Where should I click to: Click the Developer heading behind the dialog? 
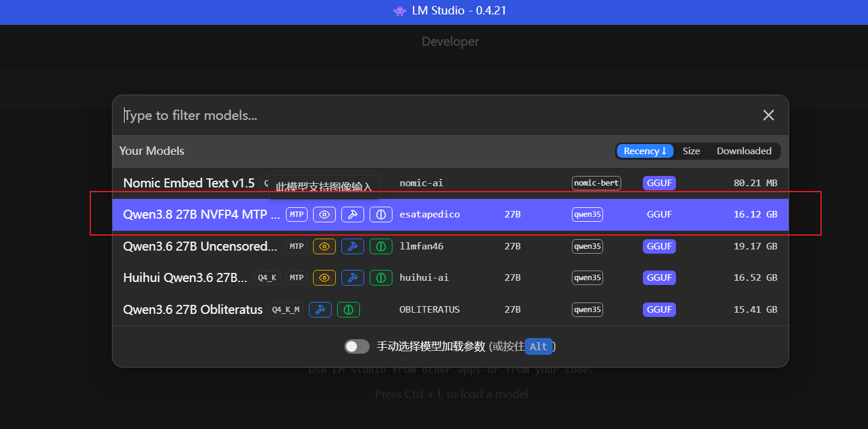click(x=450, y=42)
